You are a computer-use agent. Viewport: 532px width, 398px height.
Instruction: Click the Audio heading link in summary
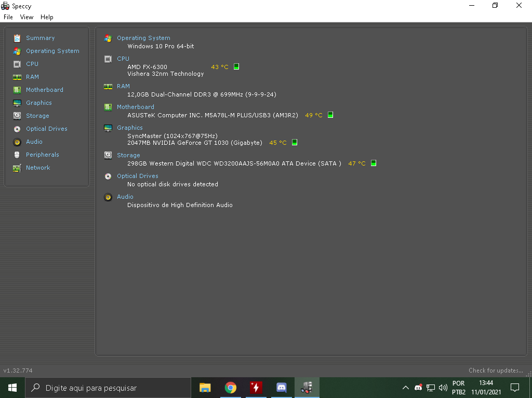pyautogui.click(x=125, y=197)
